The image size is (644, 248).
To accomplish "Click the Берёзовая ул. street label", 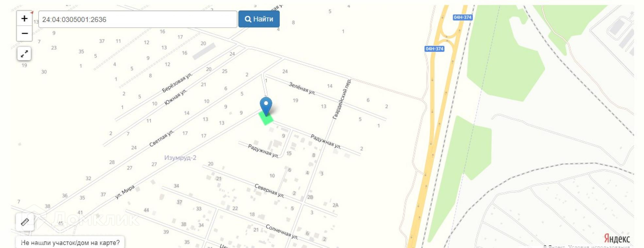I will coord(177,83).
